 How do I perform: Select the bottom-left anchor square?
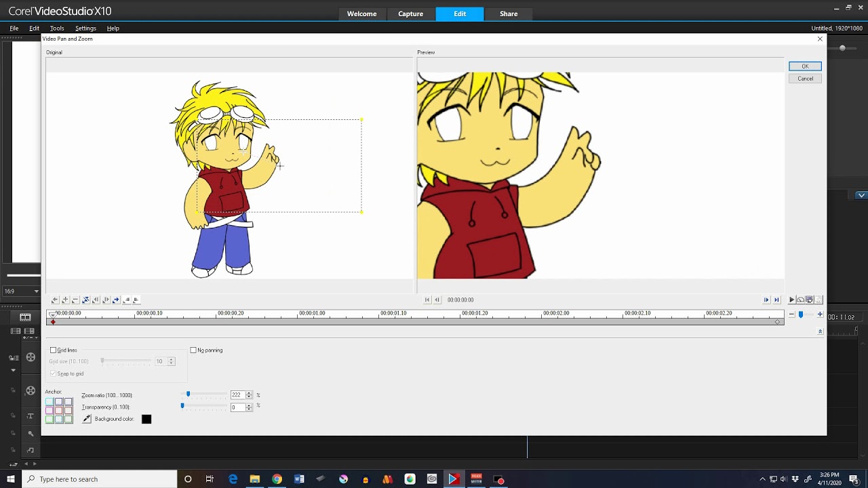(x=50, y=420)
